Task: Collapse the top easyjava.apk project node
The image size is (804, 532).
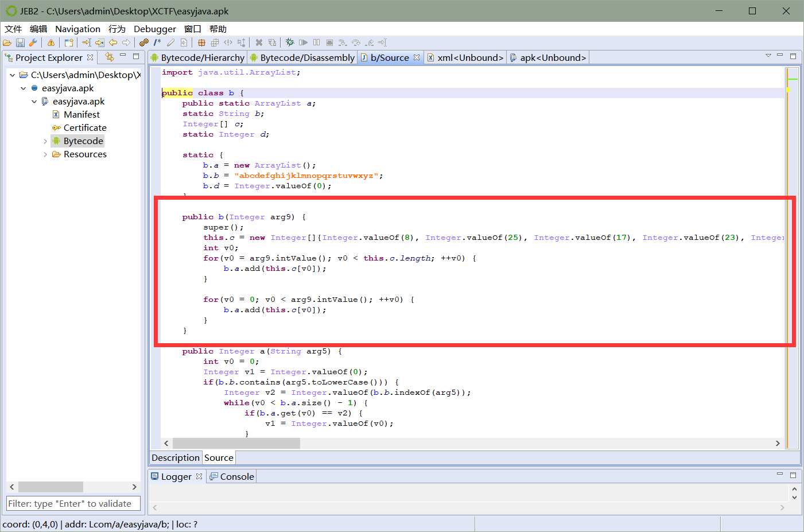Action: point(23,88)
